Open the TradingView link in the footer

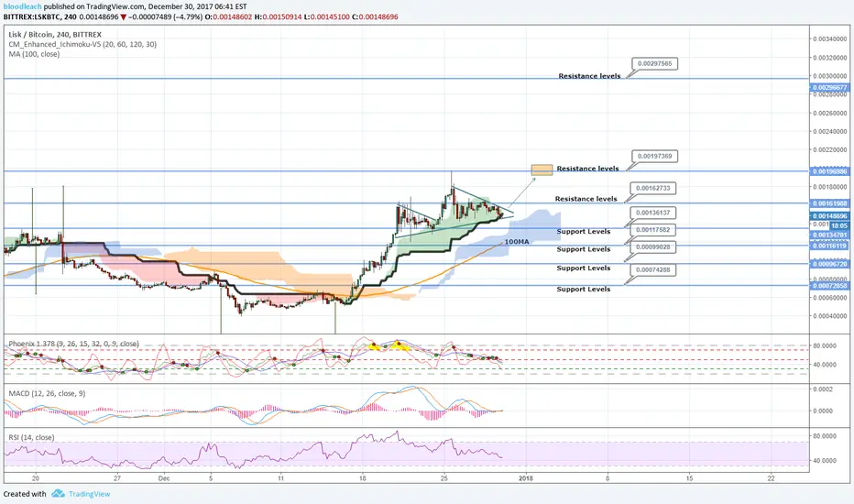coord(89,494)
